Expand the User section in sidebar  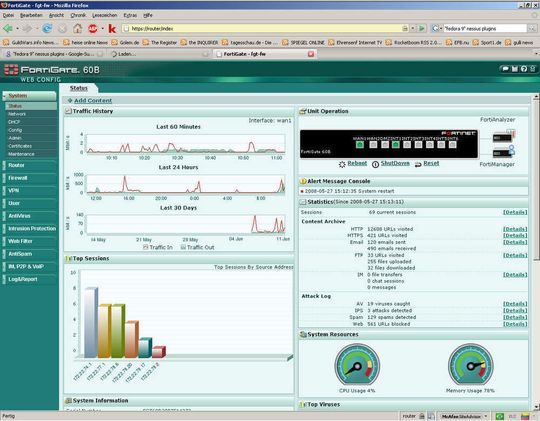[x=29, y=203]
